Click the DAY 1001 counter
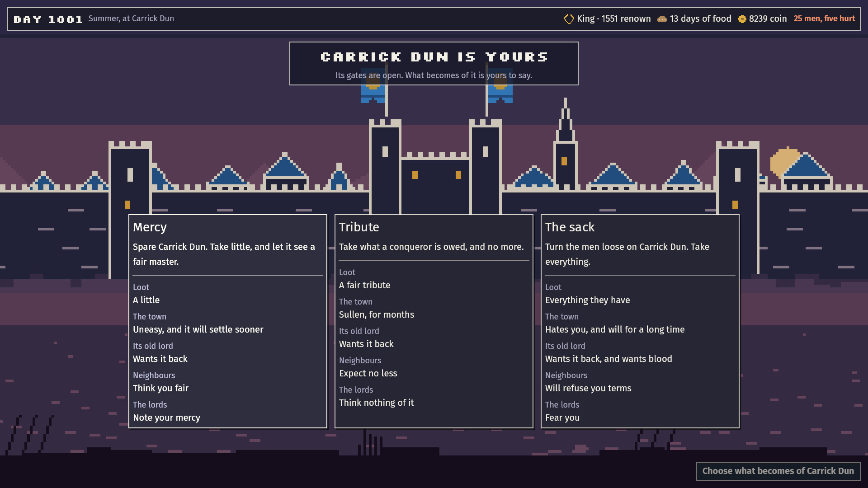This screenshot has height=488, width=868. click(48, 19)
